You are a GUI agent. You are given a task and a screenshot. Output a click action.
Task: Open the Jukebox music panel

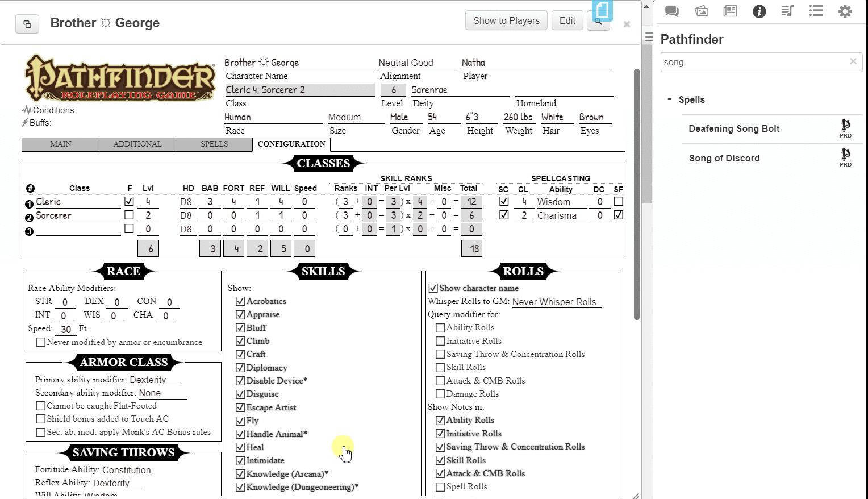coord(787,11)
